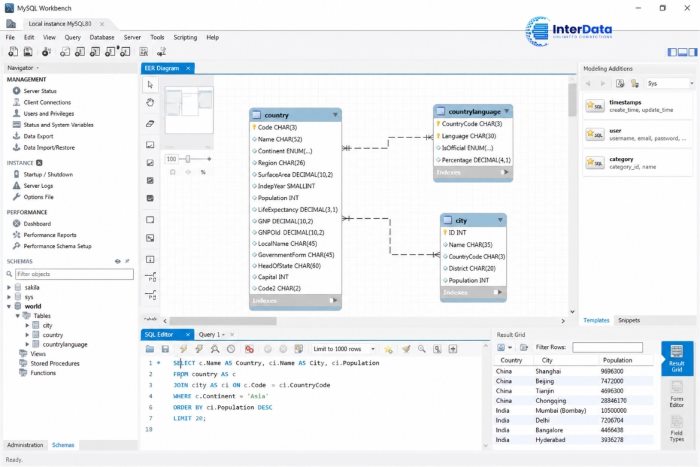Collapse the world schema
This screenshot has width=700, height=467.
click(9, 306)
